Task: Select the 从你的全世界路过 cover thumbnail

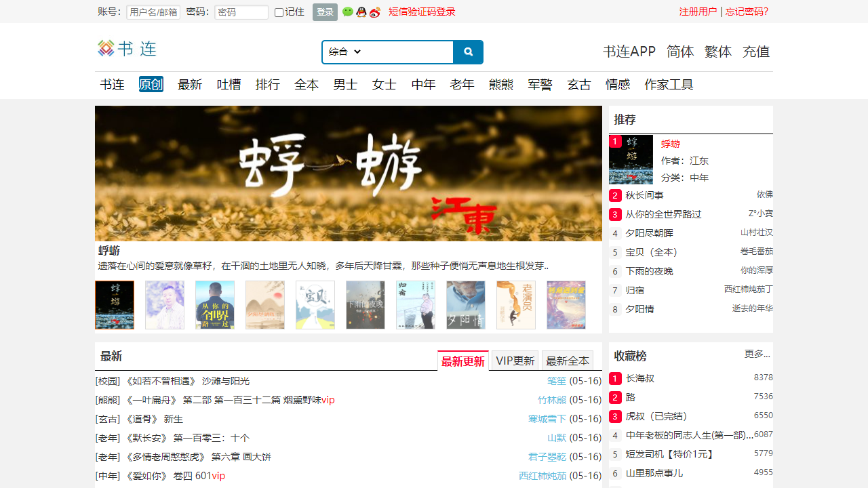Action: coord(215,305)
